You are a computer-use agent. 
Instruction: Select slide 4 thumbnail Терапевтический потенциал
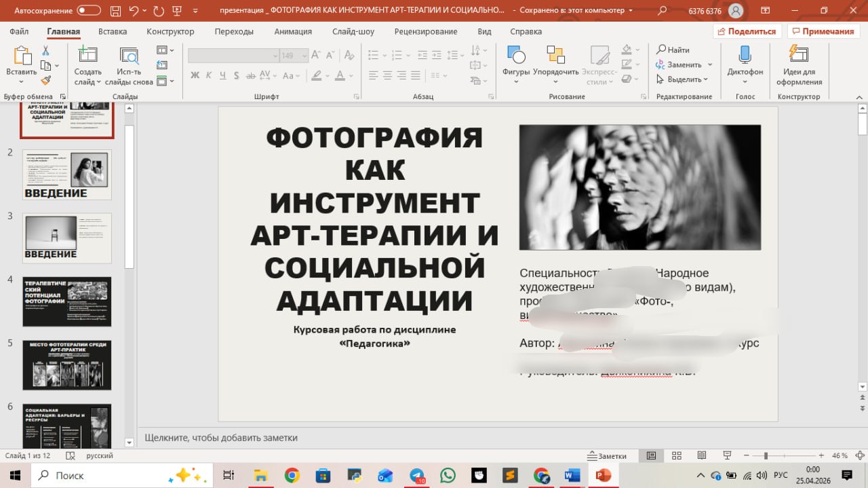click(x=67, y=301)
